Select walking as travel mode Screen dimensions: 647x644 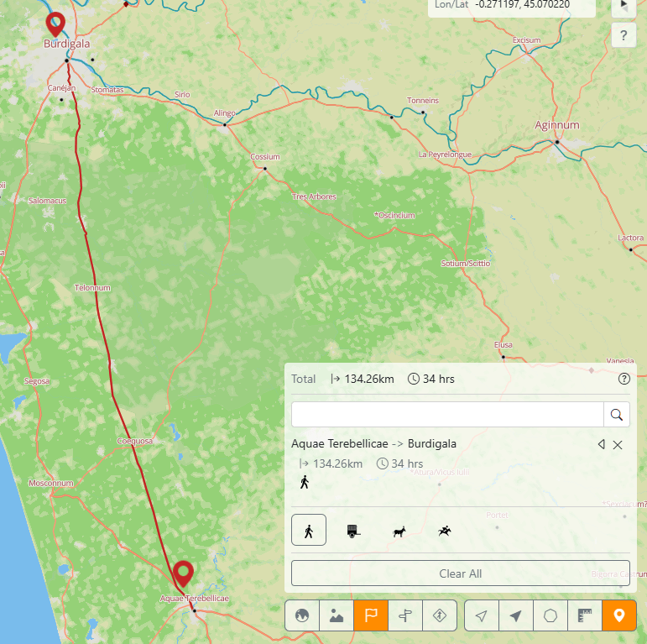tap(309, 531)
